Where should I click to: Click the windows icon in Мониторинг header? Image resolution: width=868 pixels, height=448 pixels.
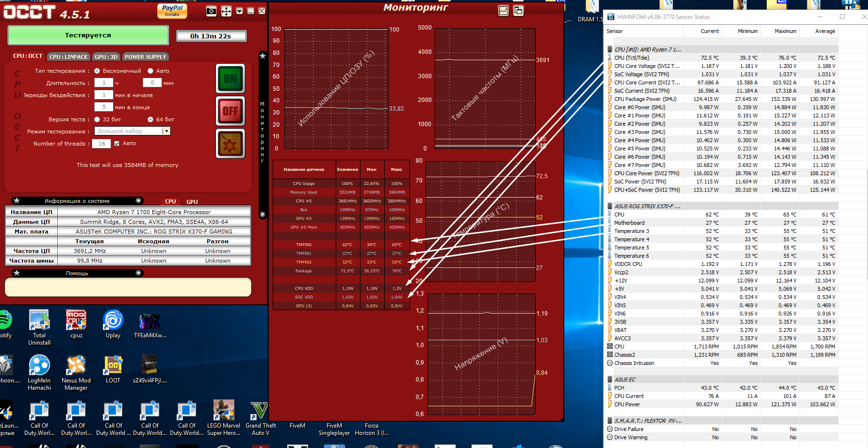(x=518, y=11)
